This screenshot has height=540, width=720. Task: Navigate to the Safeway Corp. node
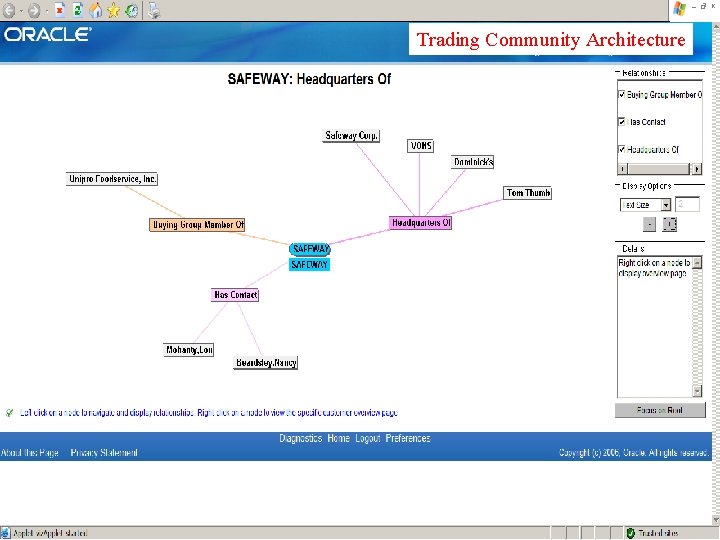click(351, 136)
